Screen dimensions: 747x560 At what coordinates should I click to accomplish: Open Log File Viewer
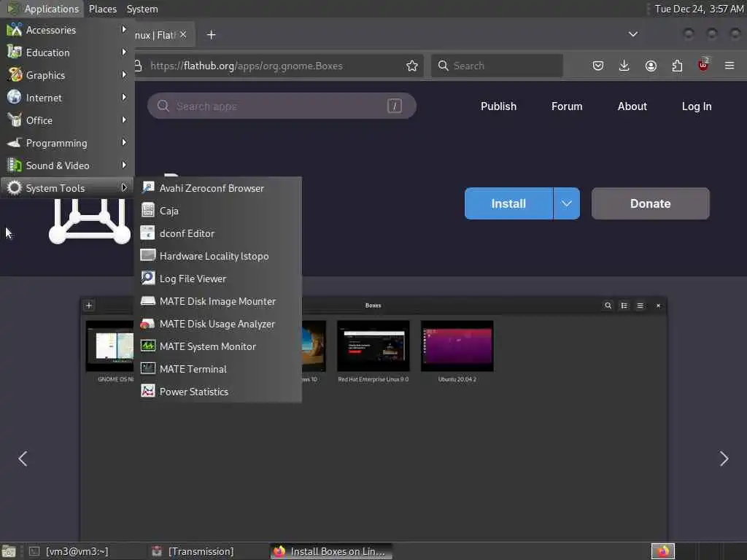click(x=218, y=279)
